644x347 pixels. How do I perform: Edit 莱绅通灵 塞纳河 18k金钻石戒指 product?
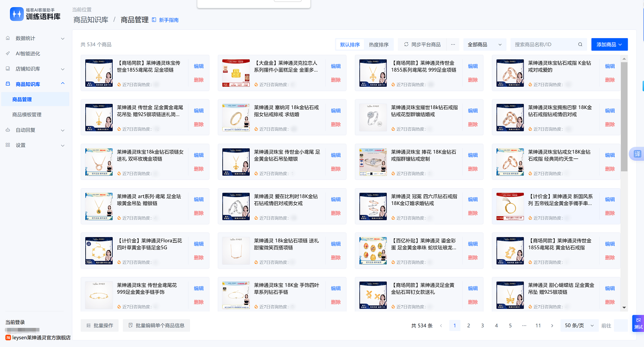(x=336, y=111)
